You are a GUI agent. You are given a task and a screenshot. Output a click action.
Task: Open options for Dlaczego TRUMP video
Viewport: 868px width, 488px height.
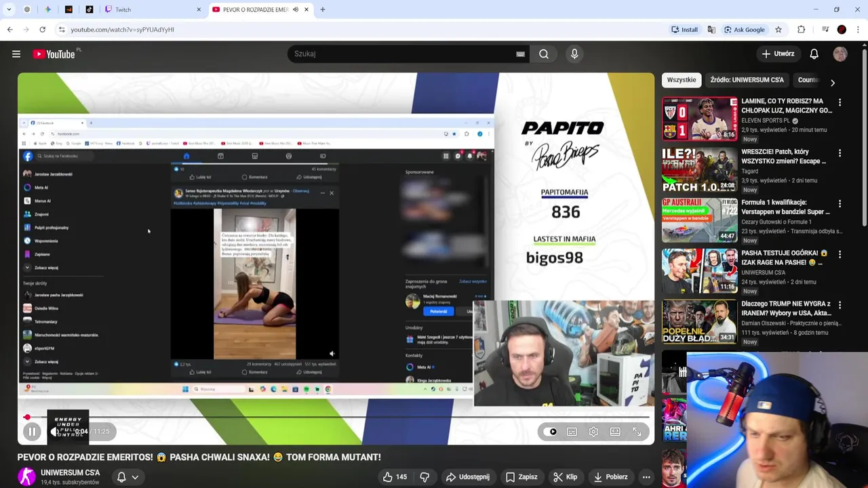click(x=840, y=305)
